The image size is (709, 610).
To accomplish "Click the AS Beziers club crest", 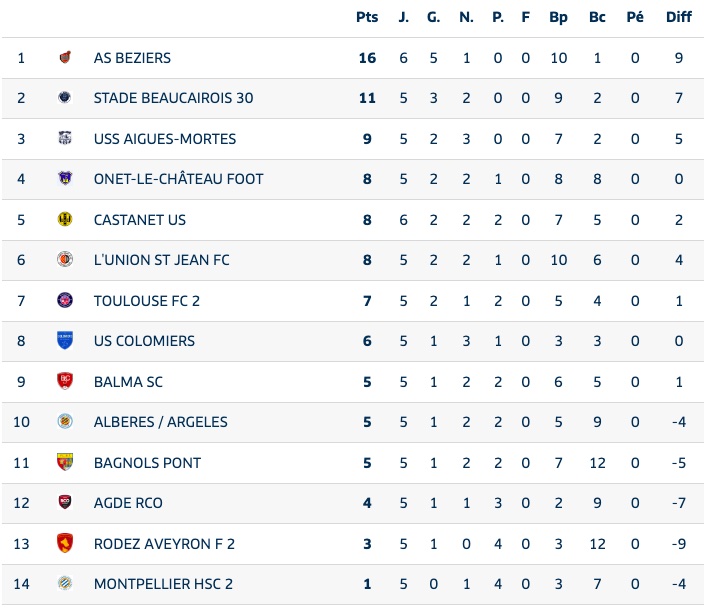I will [x=65, y=57].
